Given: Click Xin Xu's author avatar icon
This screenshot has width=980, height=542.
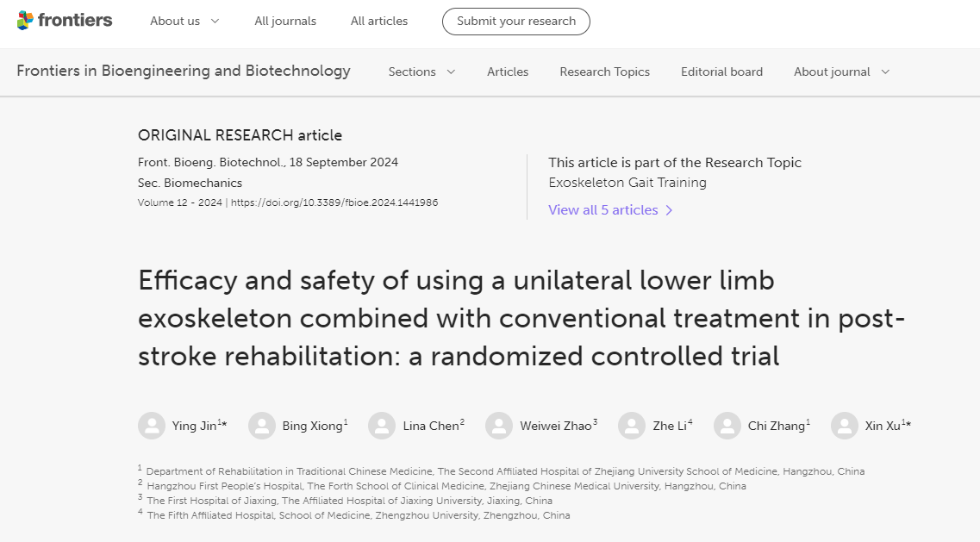Looking at the screenshot, I should [x=845, y=426].
